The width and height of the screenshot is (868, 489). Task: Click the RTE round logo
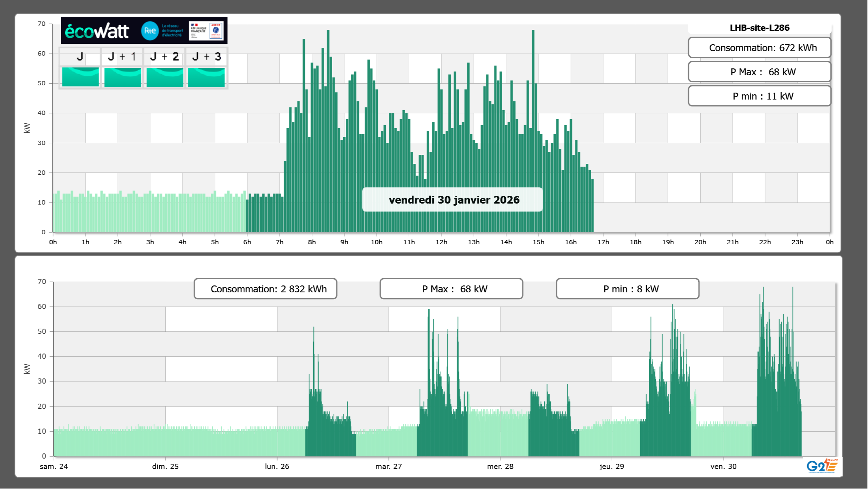coord(150,31)
